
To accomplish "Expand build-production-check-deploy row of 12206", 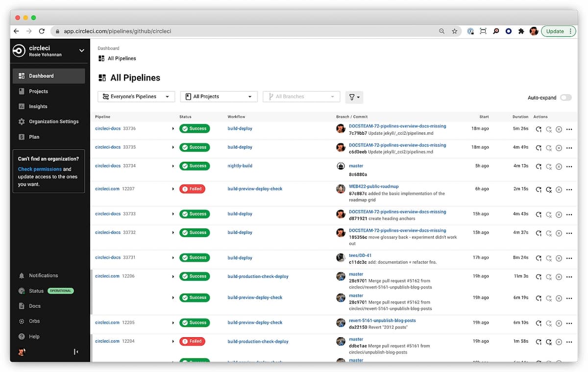I will pos(173,276).
